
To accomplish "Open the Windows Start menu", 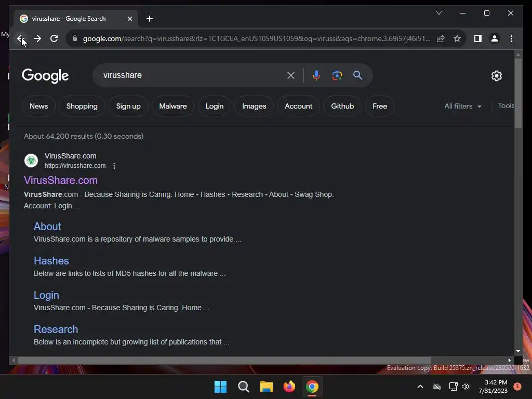I will click(x=220, y=387).
